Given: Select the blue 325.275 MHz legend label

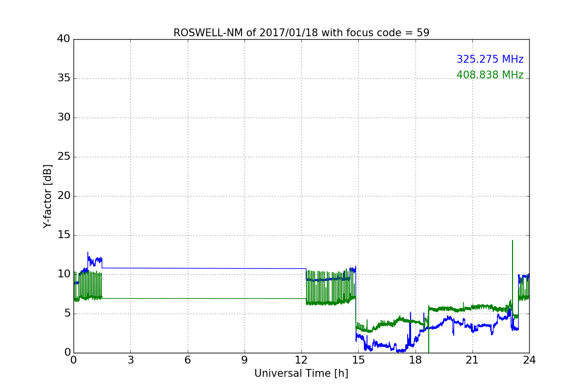Looking at the screenshot, I should click(490, 59).
